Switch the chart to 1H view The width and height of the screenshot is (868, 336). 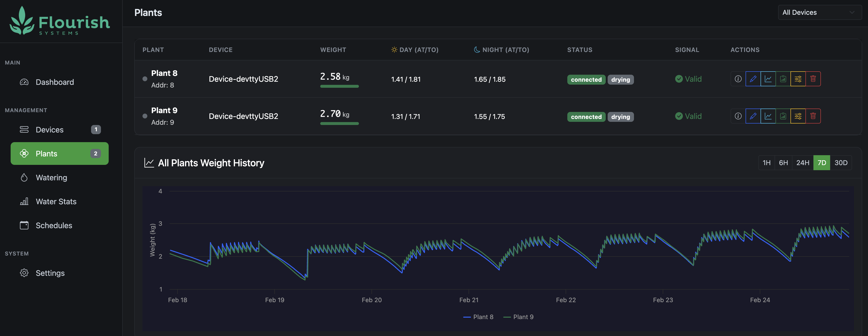[767, 162]
